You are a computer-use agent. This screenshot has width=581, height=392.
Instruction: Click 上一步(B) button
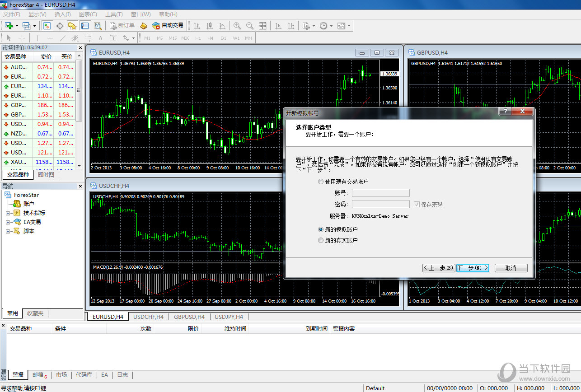click(438, 268)
